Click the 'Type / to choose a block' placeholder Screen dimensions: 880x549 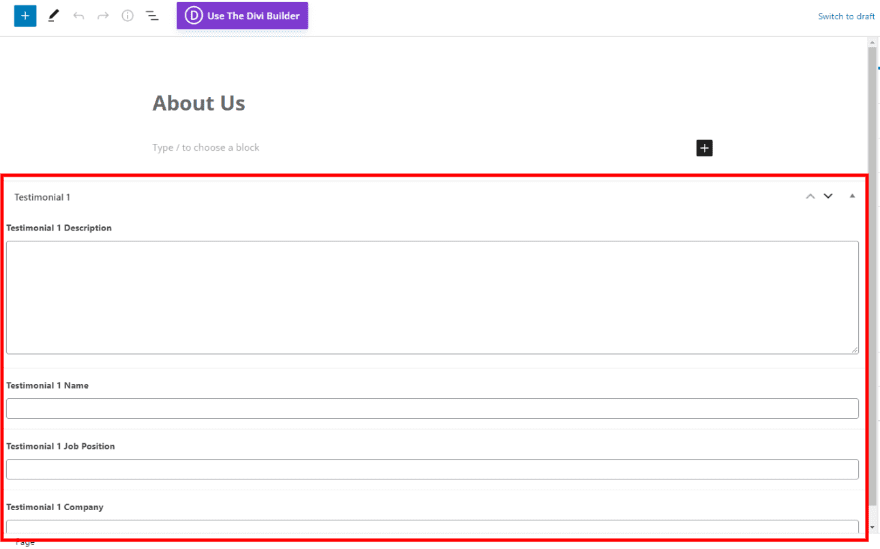point(206,148)
